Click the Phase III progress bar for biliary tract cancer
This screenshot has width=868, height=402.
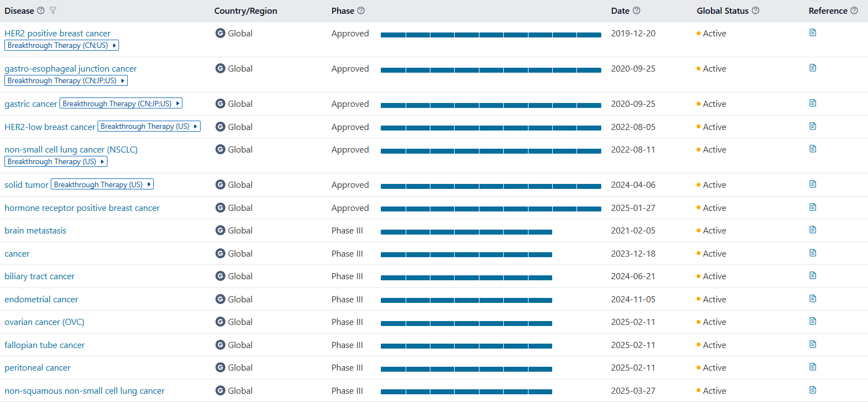[466, 278]
